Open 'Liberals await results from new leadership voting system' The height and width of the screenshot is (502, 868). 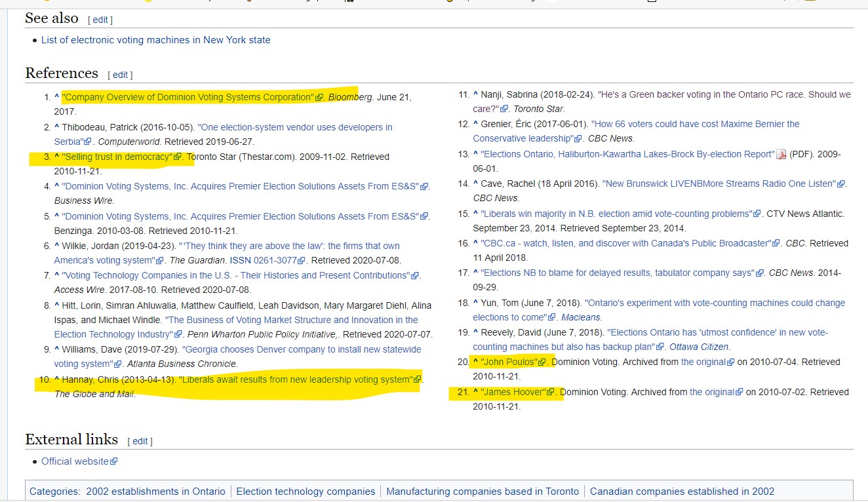pos(296,379)
